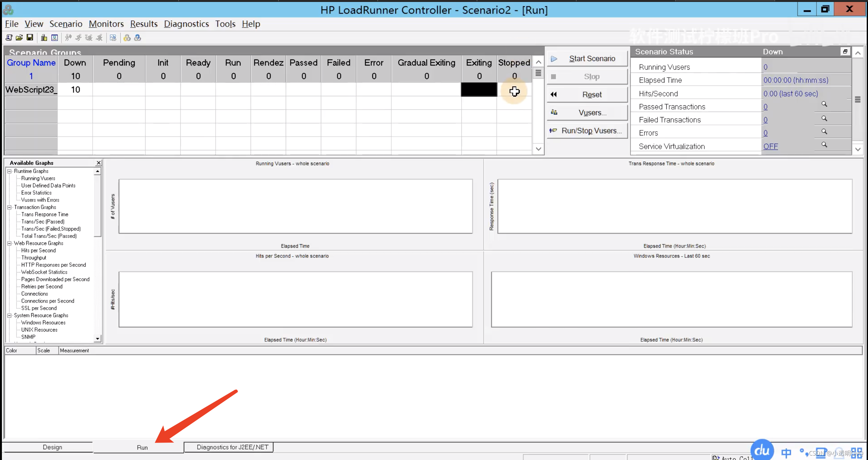The height and width of the screenshot is (460, 868).
Task: Click the Scenario Groups scroll-up arrow
Action: click(538, 62)
